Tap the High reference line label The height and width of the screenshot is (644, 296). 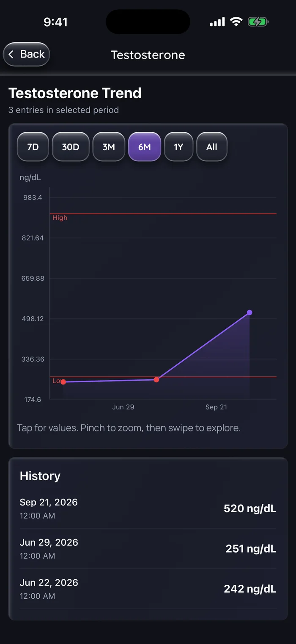pos(60,218)
